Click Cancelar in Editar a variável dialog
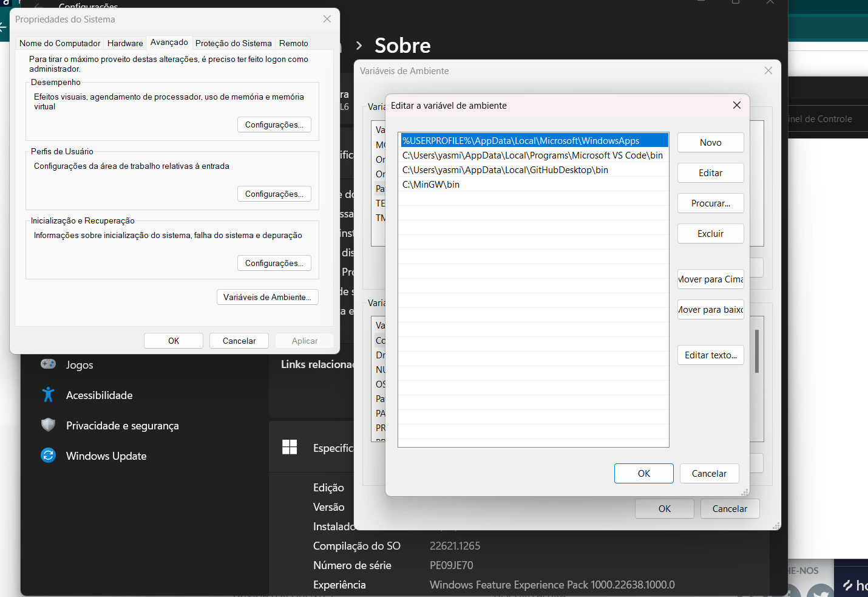This screenshot has height=597, width=868. tap(710, 474)
